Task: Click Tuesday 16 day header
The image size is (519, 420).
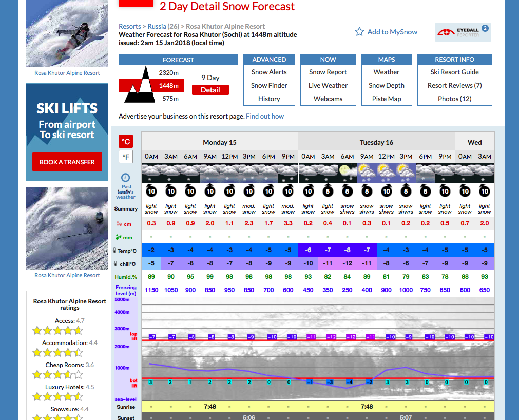Action: [x=376, y=142]
